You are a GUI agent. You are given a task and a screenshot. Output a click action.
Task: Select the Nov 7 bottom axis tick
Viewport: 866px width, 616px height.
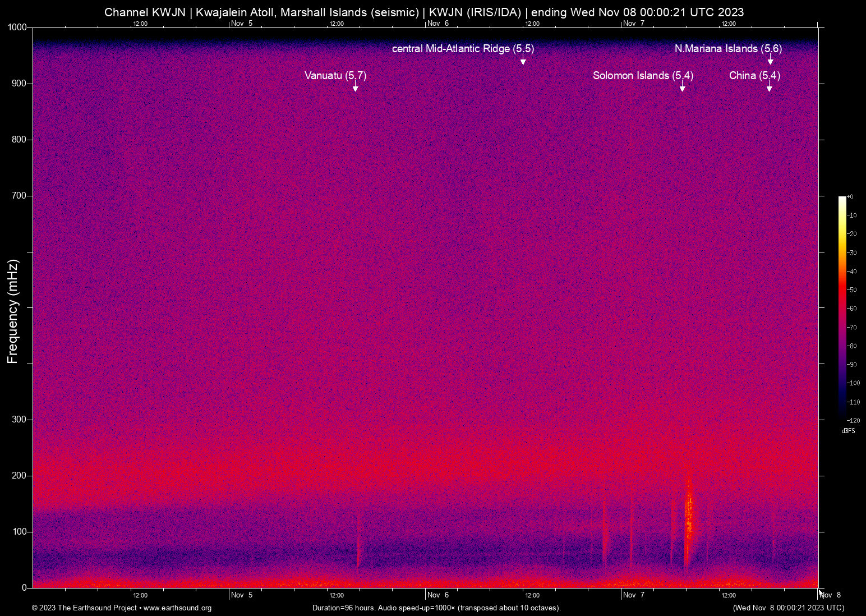(634, 595)
